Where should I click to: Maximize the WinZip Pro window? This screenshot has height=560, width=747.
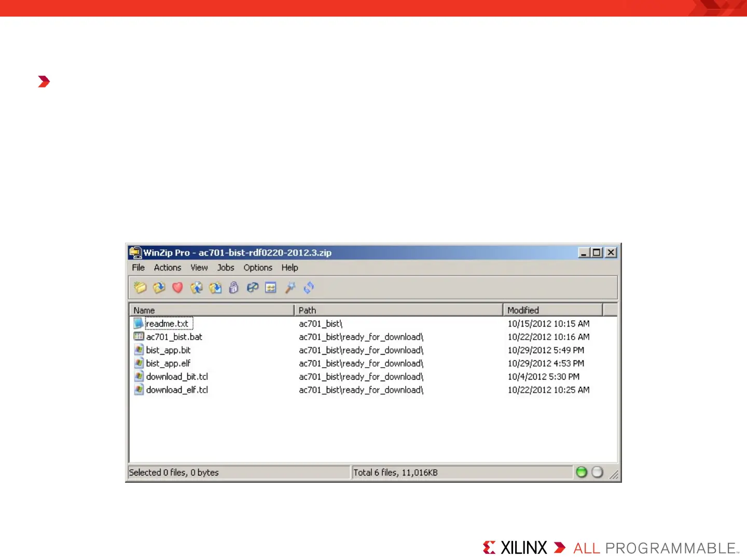click(597, 253)
